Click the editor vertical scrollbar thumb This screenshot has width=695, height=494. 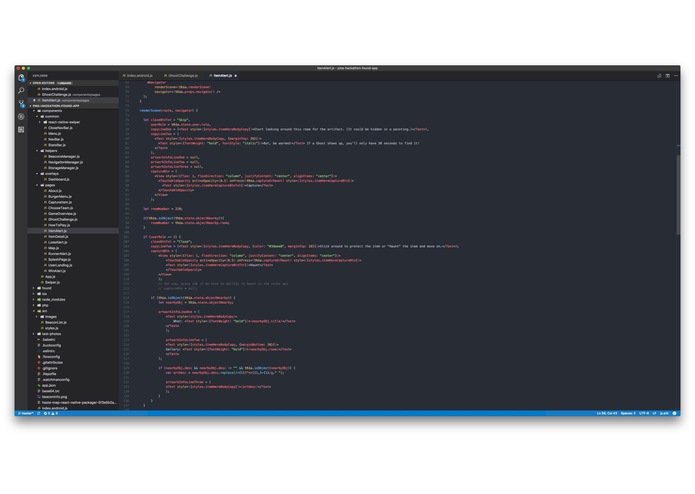click(x=678, y=195)
